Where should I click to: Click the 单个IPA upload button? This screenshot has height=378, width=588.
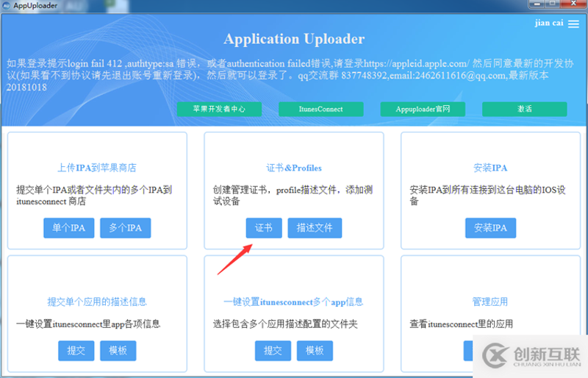click(68, 228)
